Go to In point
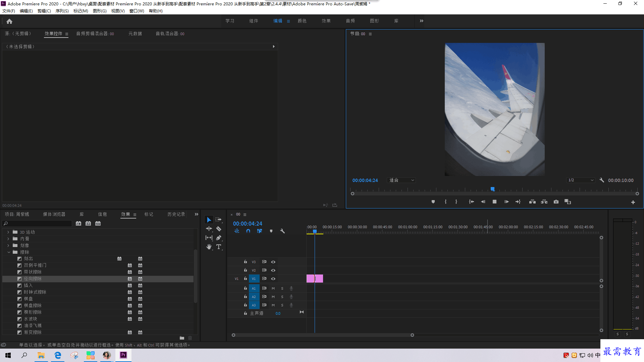Screen dimensions: 644x362 [471, 202]
